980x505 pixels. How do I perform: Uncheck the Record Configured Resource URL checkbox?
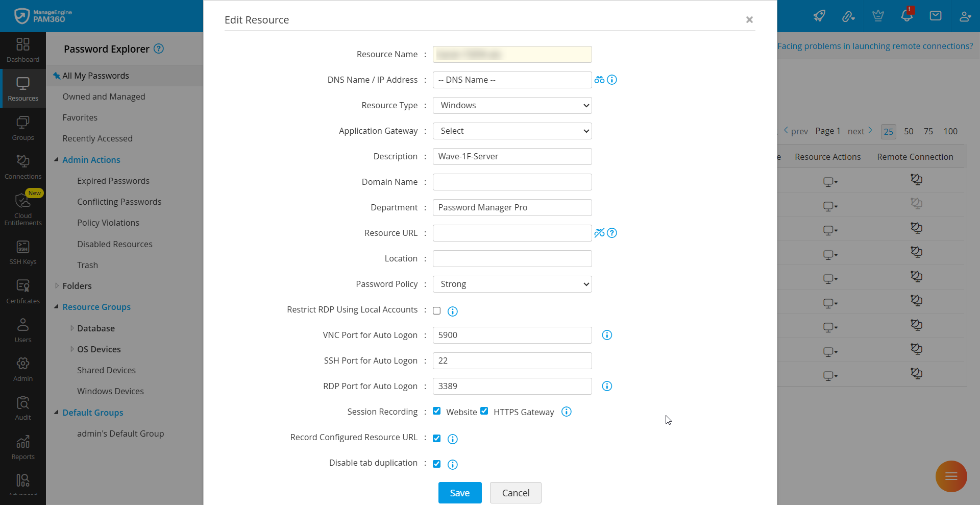pyautogui.click(x=437, y=438)
